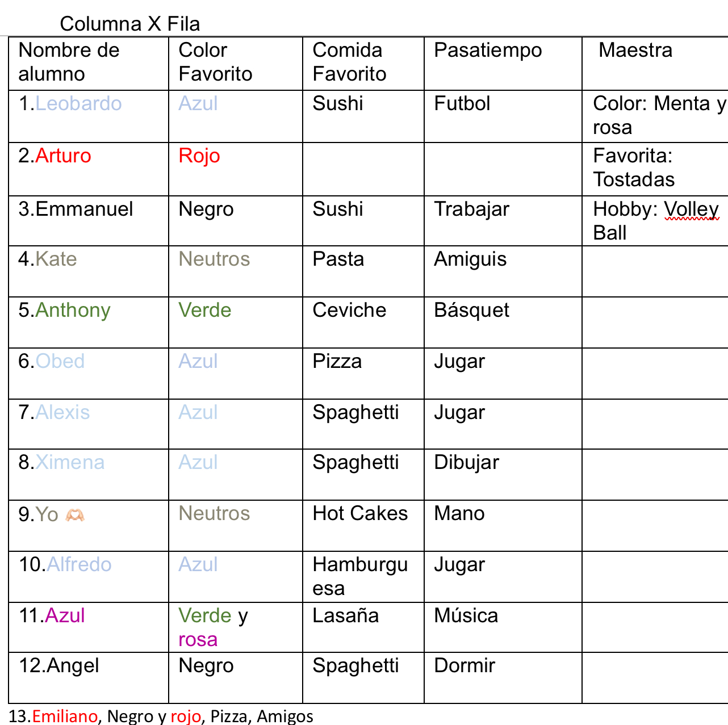Click "Hot Cakes" in the food column
The height and width of the screenshot is (725, 728).
(360, 514)
